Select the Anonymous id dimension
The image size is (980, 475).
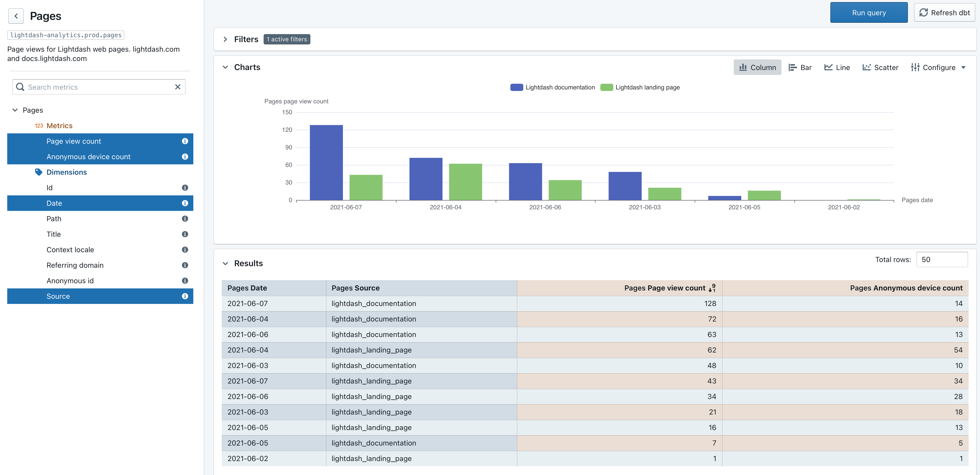(x=100, y=281)
